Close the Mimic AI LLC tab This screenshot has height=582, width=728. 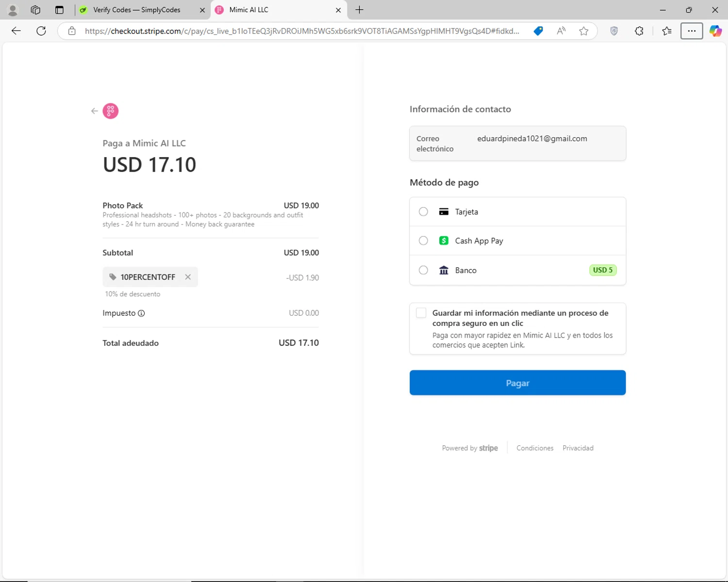(x=338, y=10)
